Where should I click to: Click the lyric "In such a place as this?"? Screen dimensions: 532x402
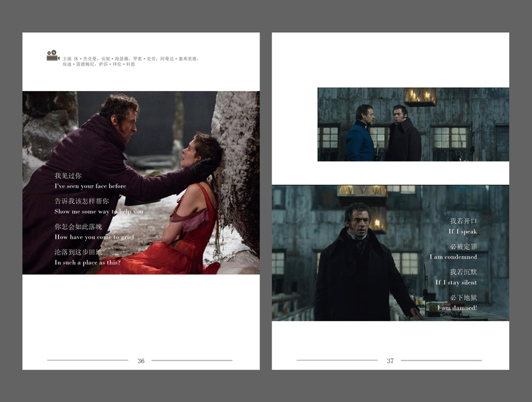click(x=88, y=263)
